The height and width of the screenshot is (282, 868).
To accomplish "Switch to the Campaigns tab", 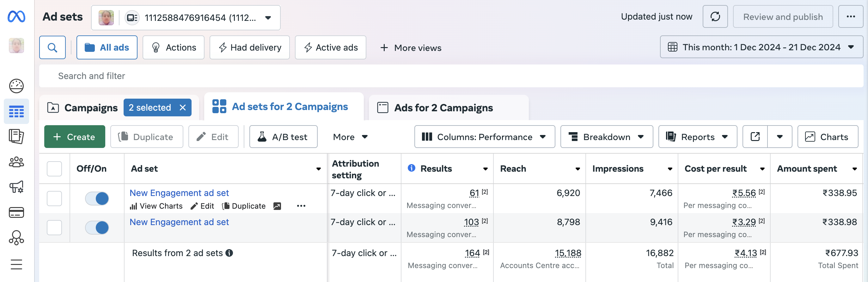I will point(91,108).
